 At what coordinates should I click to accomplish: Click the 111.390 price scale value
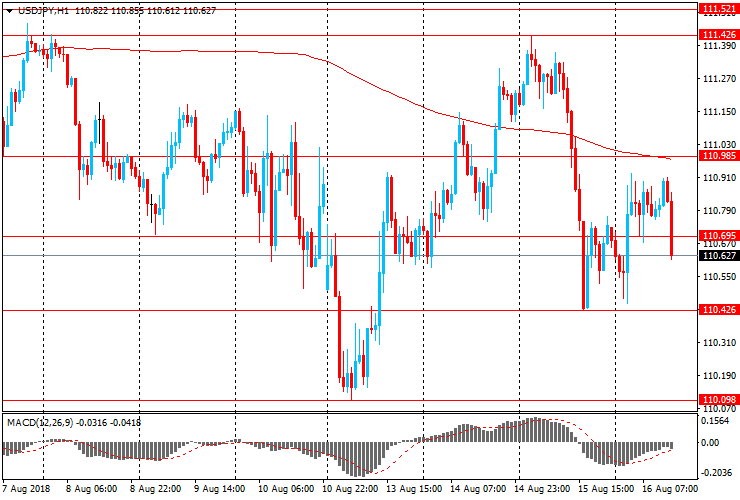click(x=719, y=46)
